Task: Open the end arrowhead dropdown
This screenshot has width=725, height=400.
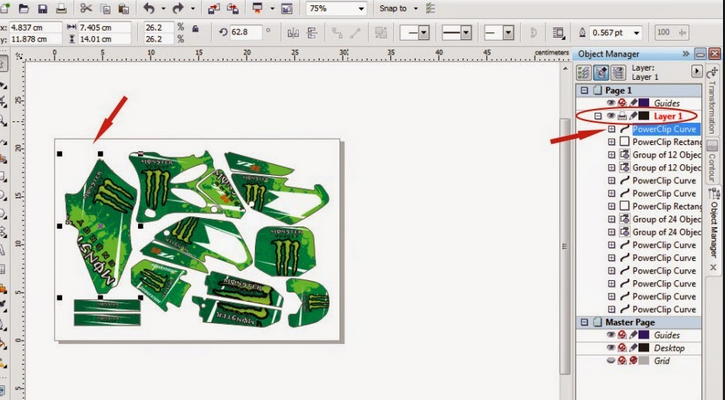Action: [509, 32]
